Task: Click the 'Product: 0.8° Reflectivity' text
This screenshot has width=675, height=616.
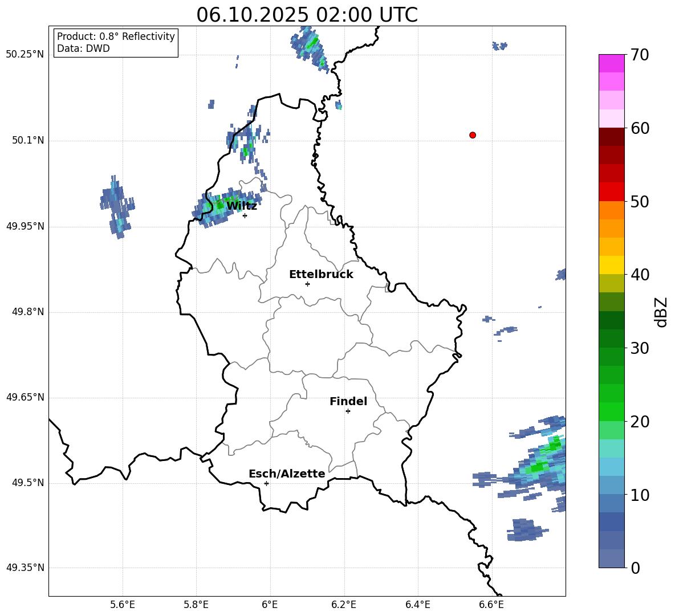Action: click(116, 36)
